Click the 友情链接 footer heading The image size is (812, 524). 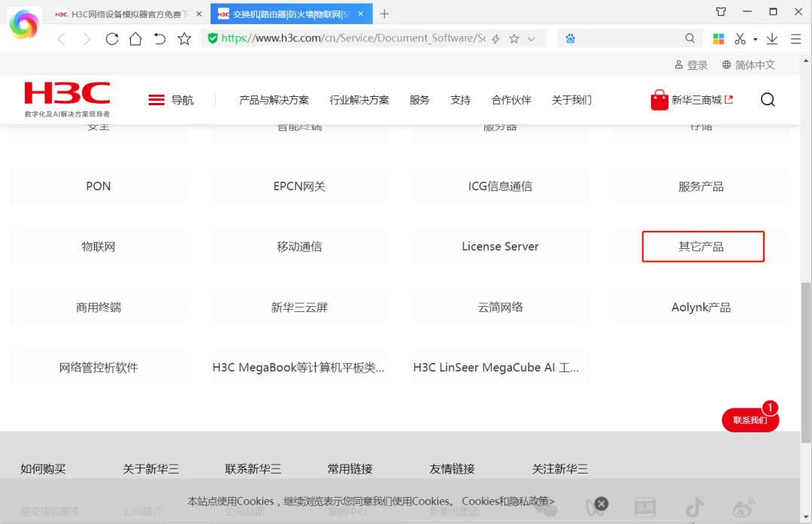click(x=452, y=469)
